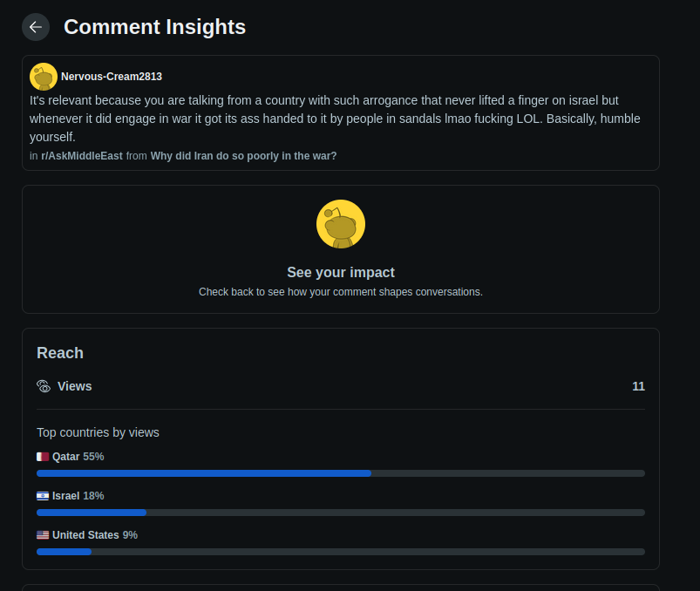
Task: Select the Israel flag icon
Action: click(x=43, y=496)
